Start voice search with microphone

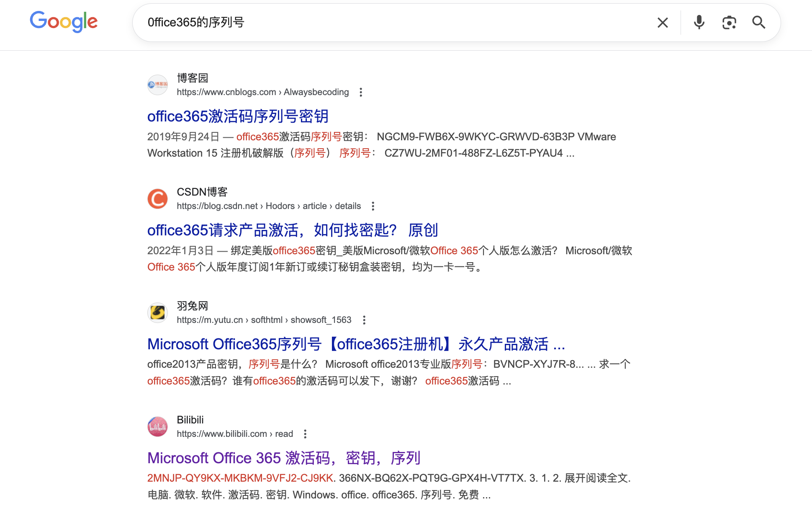(699, 23)
